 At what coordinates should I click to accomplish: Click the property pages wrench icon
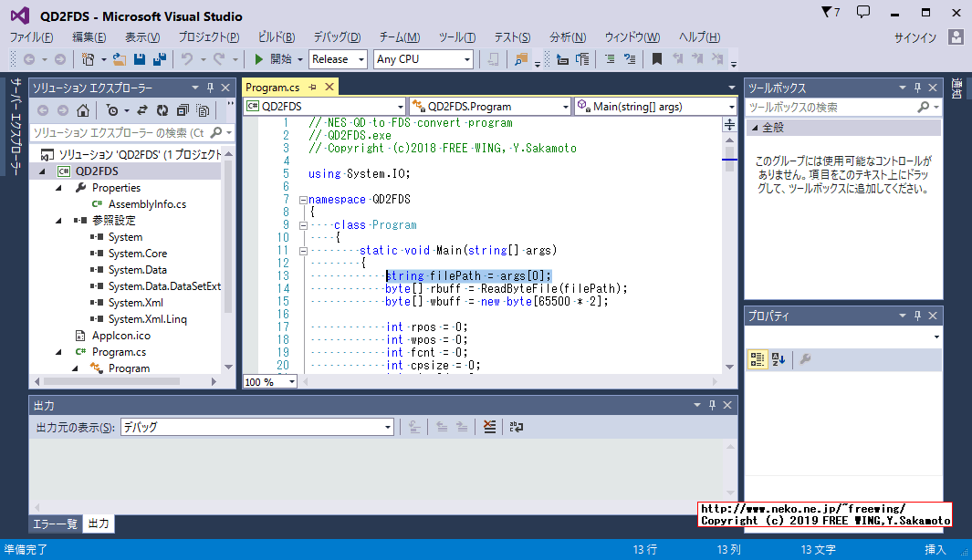tap(805, 359)
